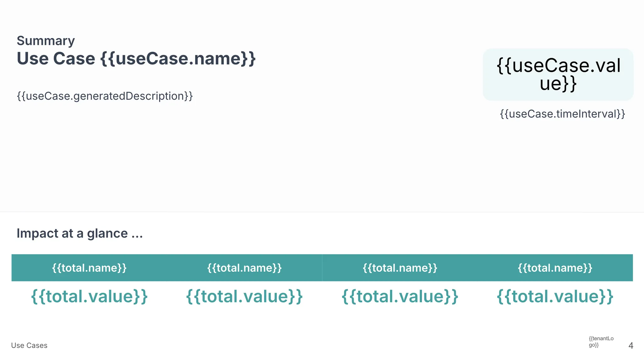Screen dimensions: 644x361
Task: Click the third {{total.name}} header cell
Action: coord(400,268)
